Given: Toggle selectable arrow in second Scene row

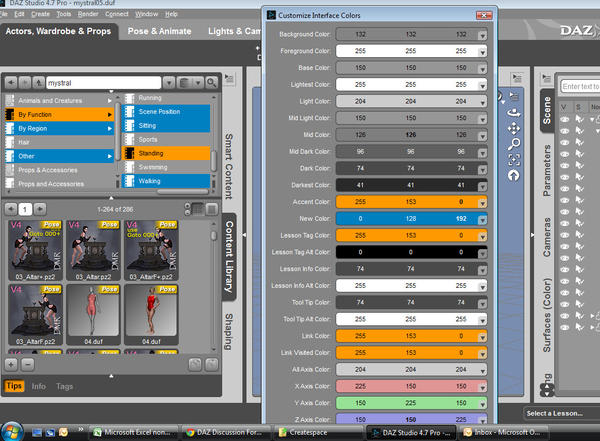Looking at the screenshot, I should pyautogui.click(x=580, y=131).
